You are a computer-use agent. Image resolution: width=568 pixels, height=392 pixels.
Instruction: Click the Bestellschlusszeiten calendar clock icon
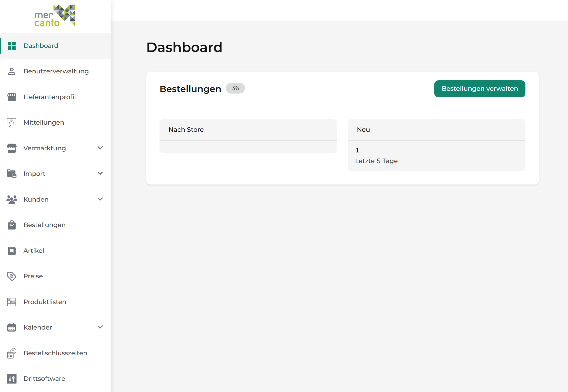coord(12,353)
